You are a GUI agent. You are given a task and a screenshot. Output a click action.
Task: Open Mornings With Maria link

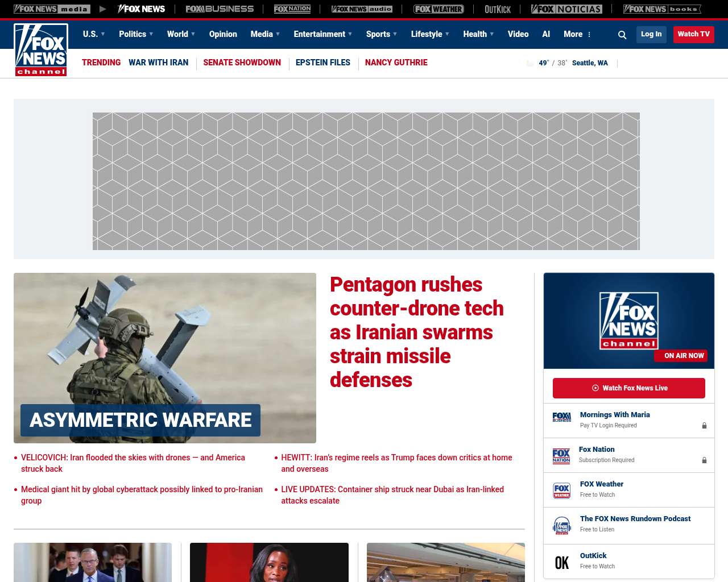coord(615,415)
